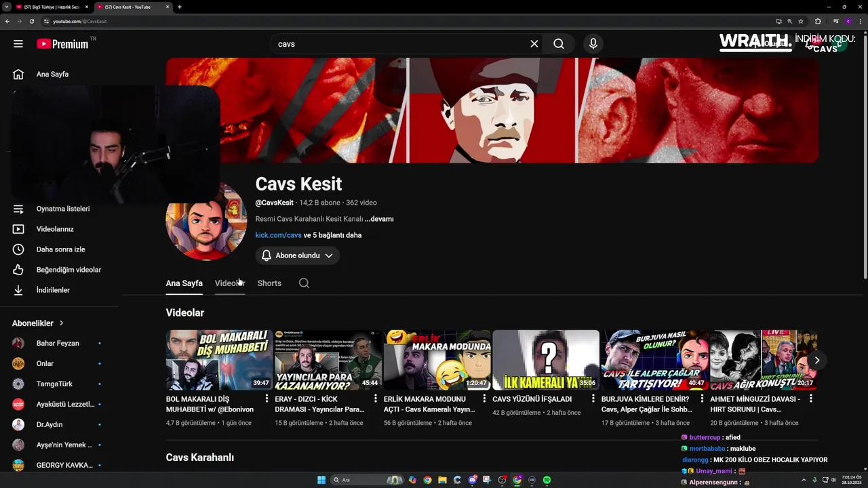868x488 pixels.
Task: Click the Cavs Kesit channel avatar
Action: tap(206, 221)
